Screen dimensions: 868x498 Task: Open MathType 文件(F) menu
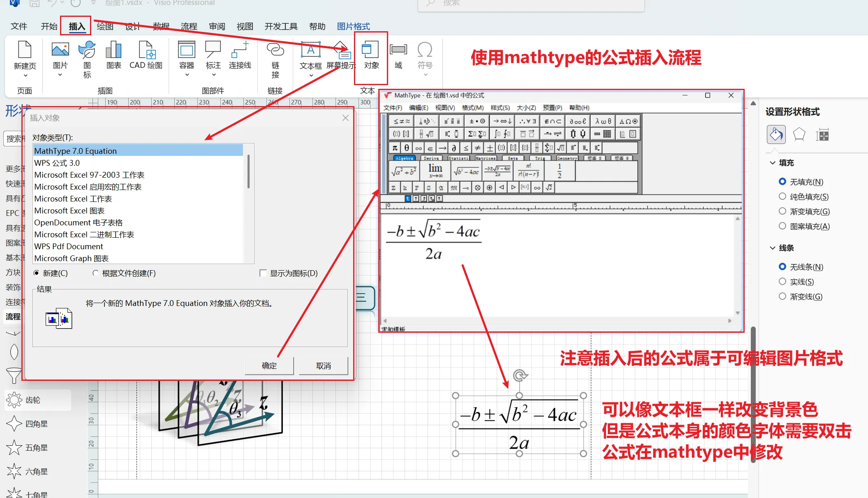[393, 108]
